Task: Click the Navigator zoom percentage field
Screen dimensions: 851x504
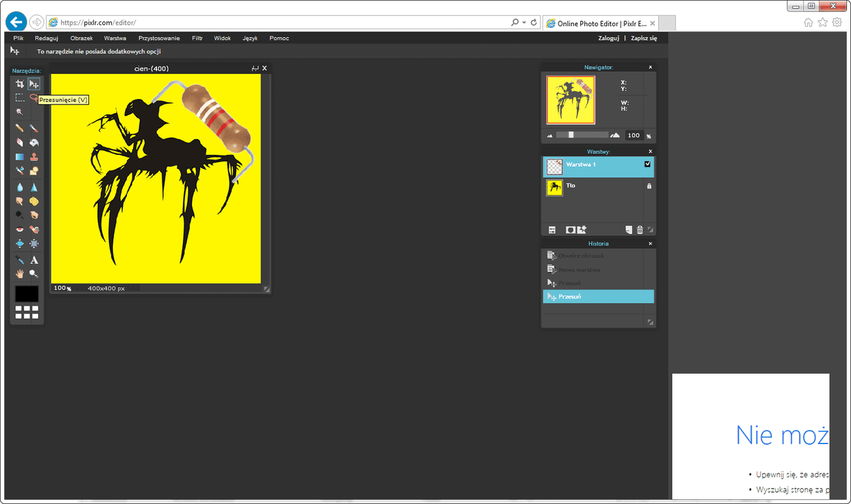Action: 634,136
